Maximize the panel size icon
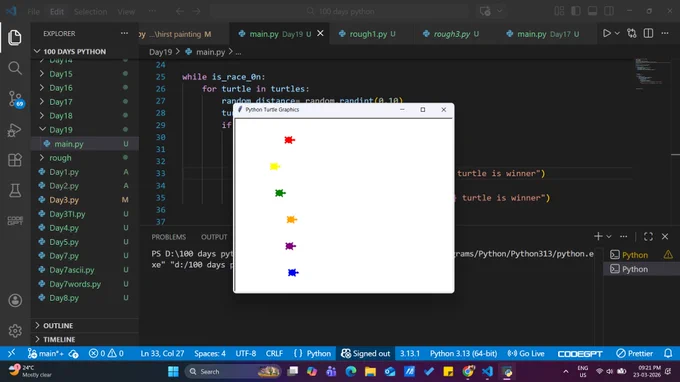The height and width of the screenshot is (382, 680). (648, 237)
